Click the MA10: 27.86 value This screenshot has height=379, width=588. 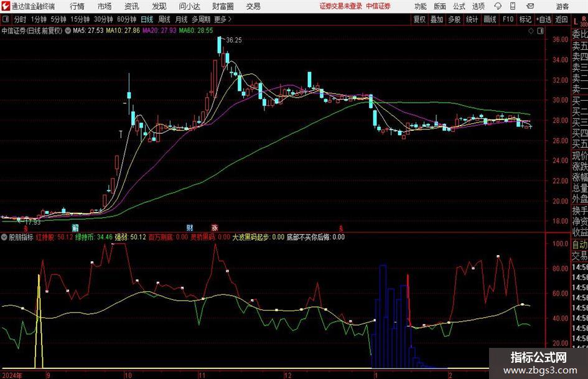click(123, 30)
